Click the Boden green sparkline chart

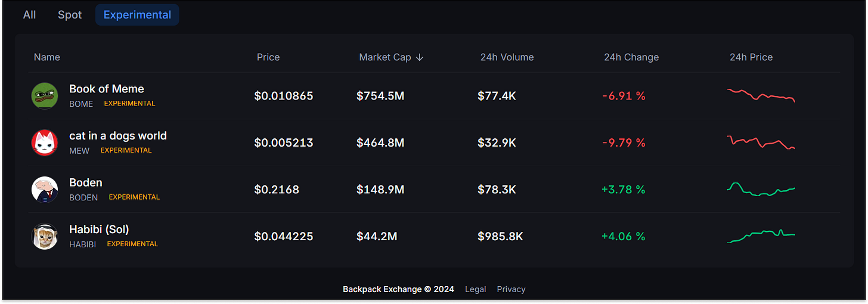[x=761, y=189]
